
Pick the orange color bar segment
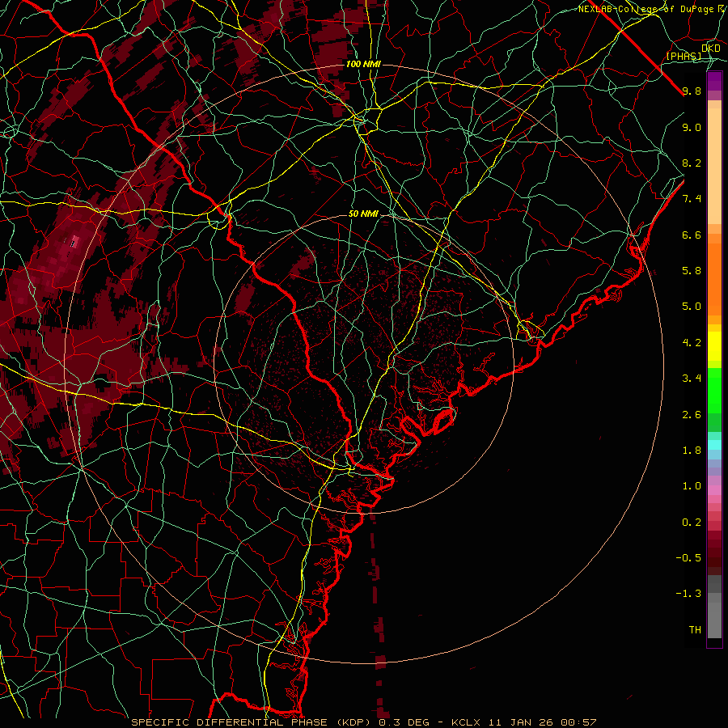point(714,279)
